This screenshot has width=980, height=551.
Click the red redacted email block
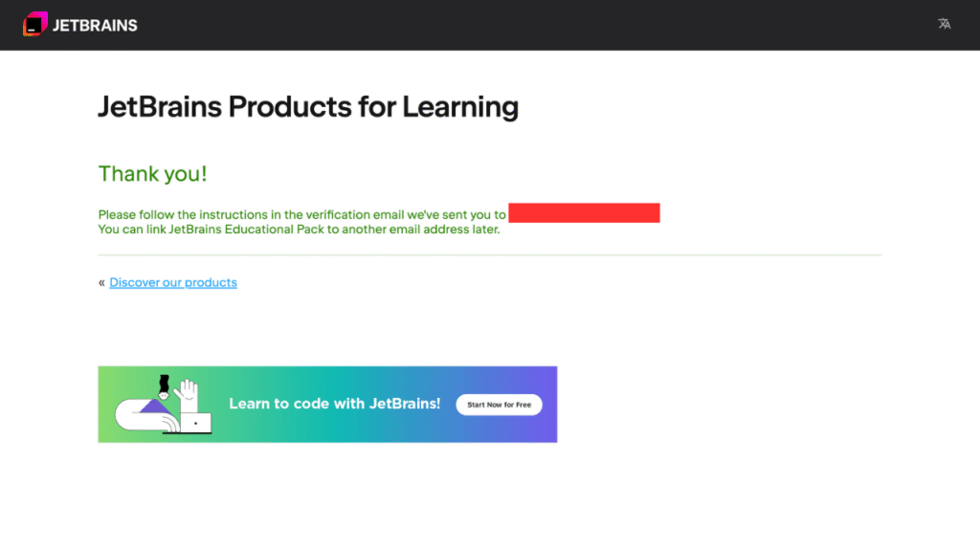584,213
